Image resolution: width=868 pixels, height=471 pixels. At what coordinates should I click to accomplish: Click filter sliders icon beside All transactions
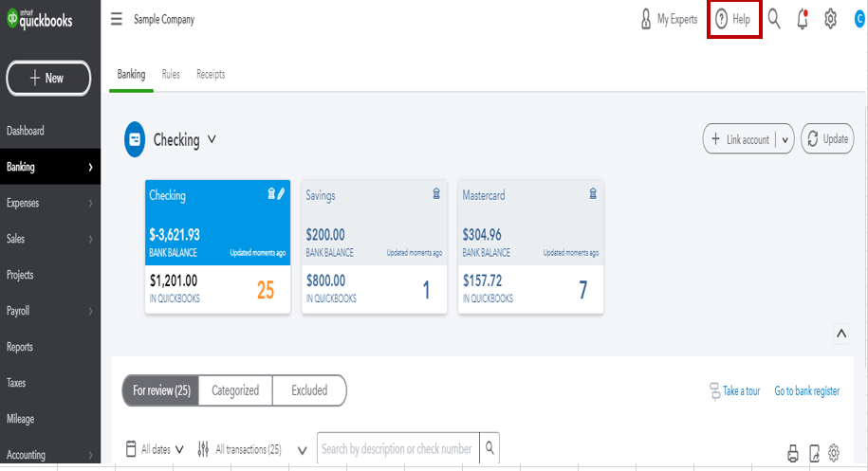pyautogui.click(x=203, y=449)
